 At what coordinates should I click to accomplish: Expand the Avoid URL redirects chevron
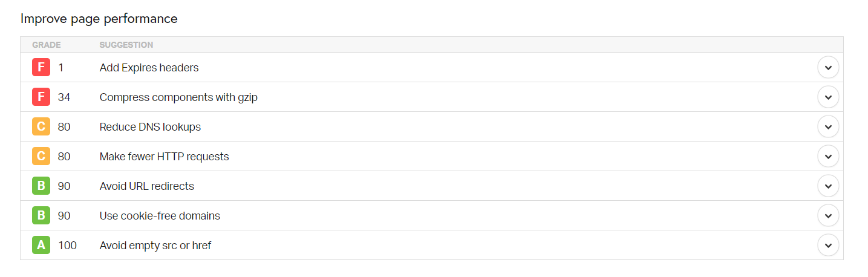[828, 186]
